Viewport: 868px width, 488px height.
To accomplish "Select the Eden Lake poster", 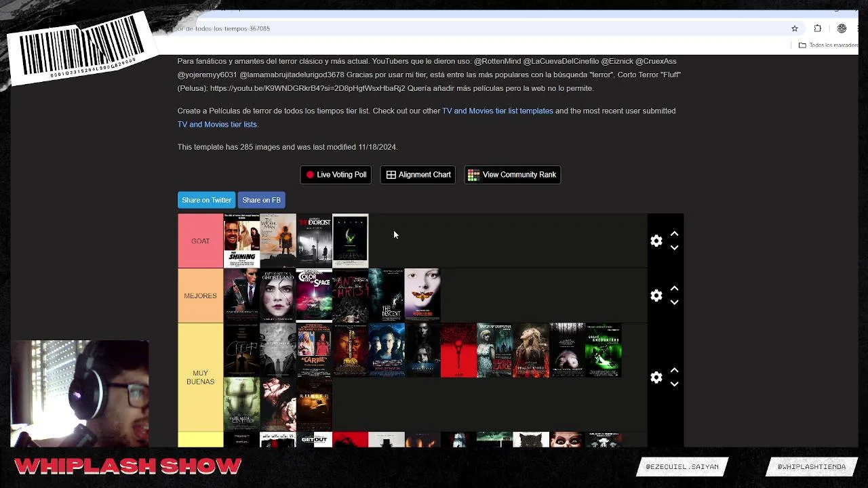I will tap(495, 350).
